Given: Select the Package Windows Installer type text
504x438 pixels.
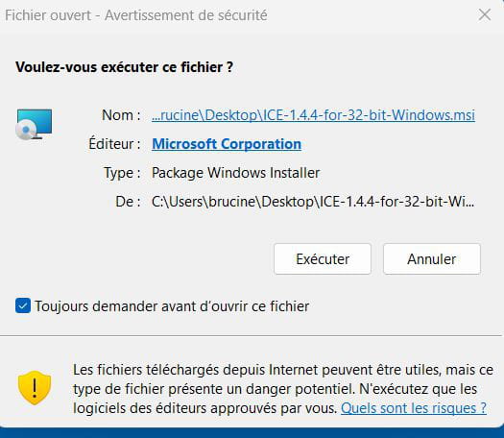Looking at the screenshot, I should coord(235,173).
